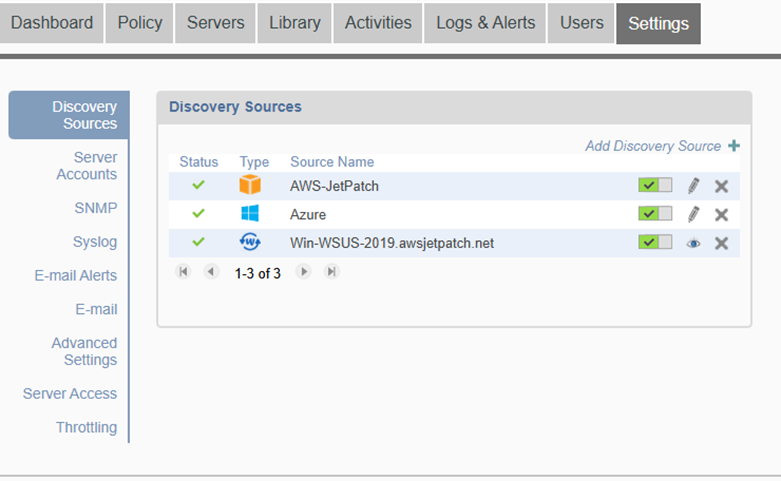781x481 pixels.
Task: Switch to the Logs & Alerts tab
Action: (x=485, y=23)
